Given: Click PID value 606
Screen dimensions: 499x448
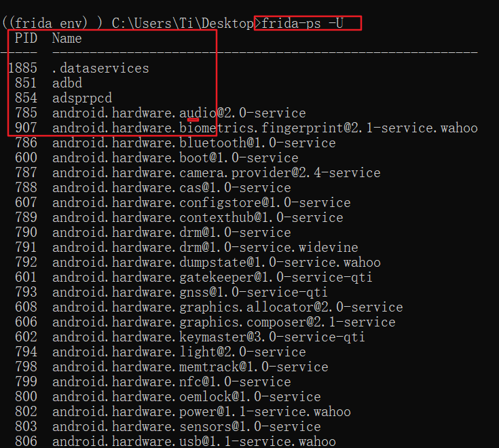Looking at the screenshot, I should 26,322.
